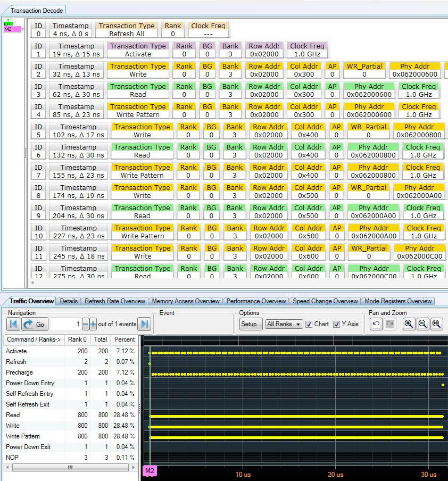
Task: Click the minus stepper beside event number
Action: (x=85, y=324)
